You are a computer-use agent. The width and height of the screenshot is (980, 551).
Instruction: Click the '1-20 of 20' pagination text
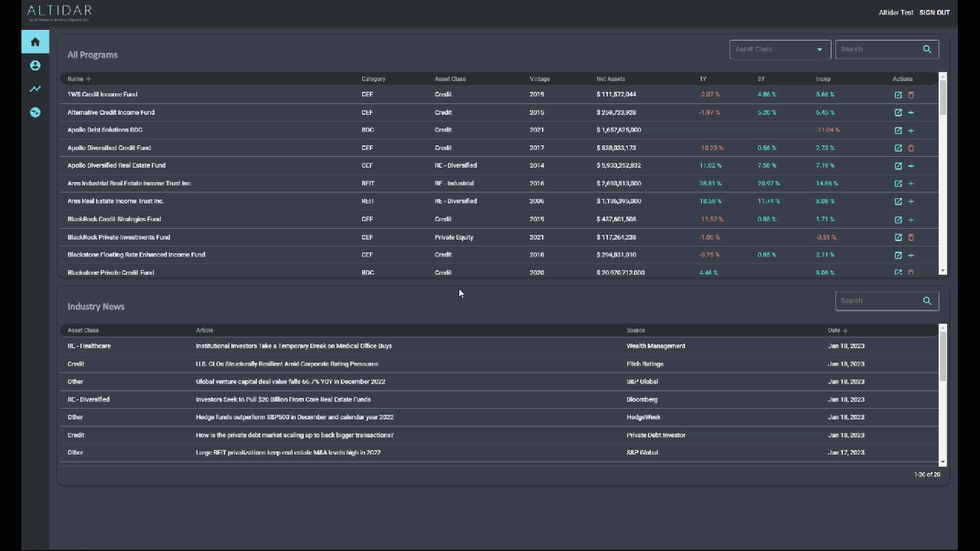pyautogui.click(x=927, y=474)
